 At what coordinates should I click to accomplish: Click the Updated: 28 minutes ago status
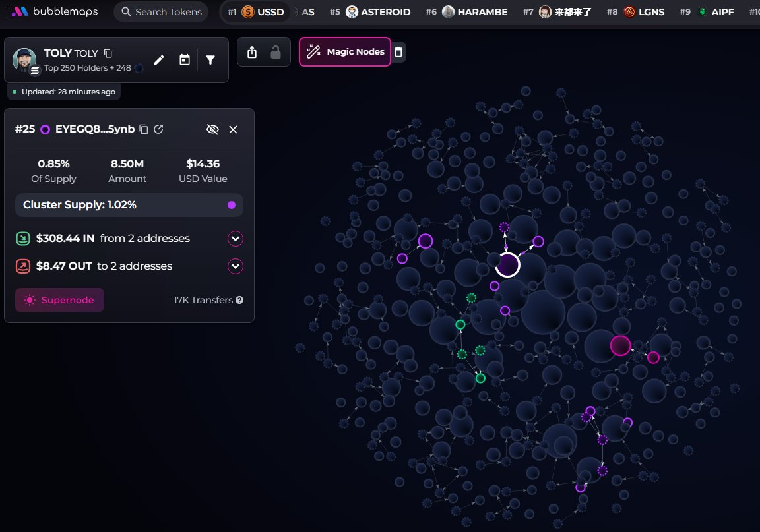63,92
